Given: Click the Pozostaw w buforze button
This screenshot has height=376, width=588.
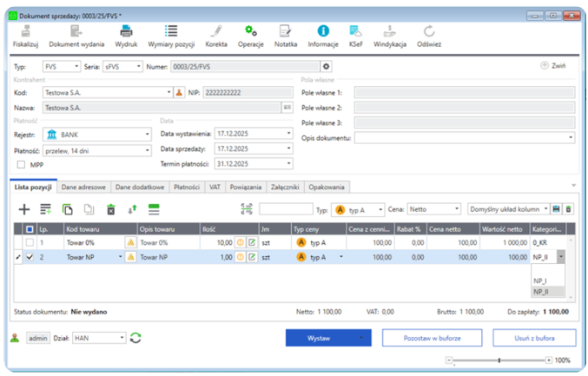Looking at the screenshot, I should tap(433, 338).
